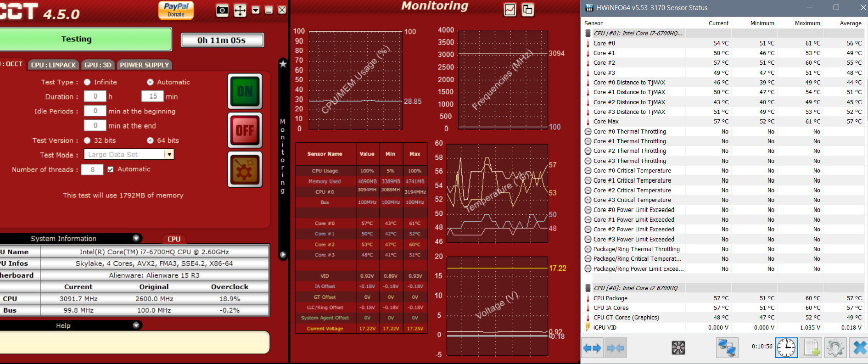The image size is (868, 364).
Task: Switch to GPU:3D tab
Action: coord(98,65)
